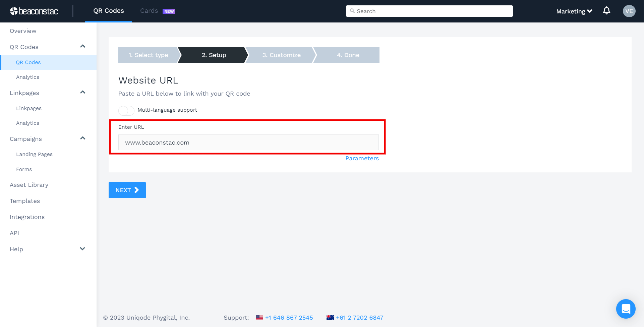Click the US flag support icon
This screenshot has height=327, width=644.
pos(259,318)
